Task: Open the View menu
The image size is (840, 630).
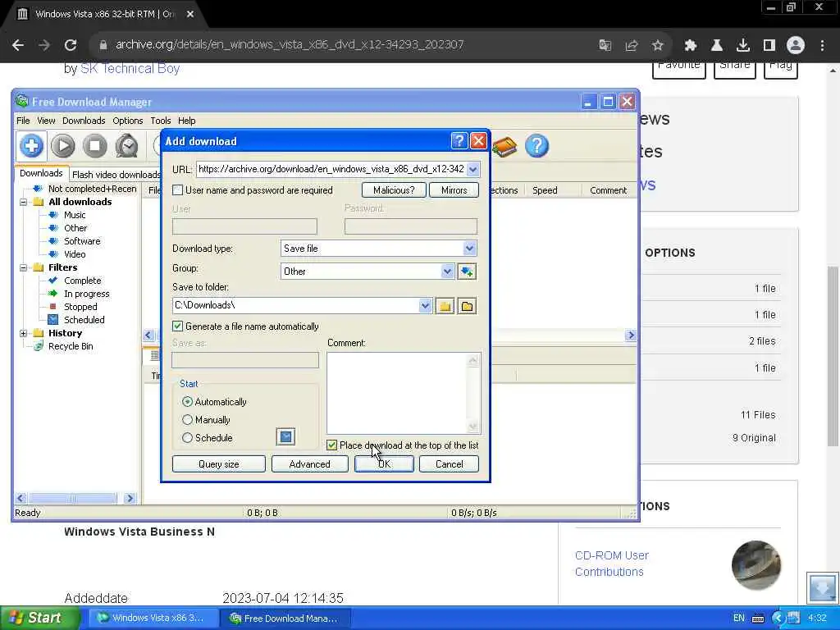Action: tap(46, 121)
